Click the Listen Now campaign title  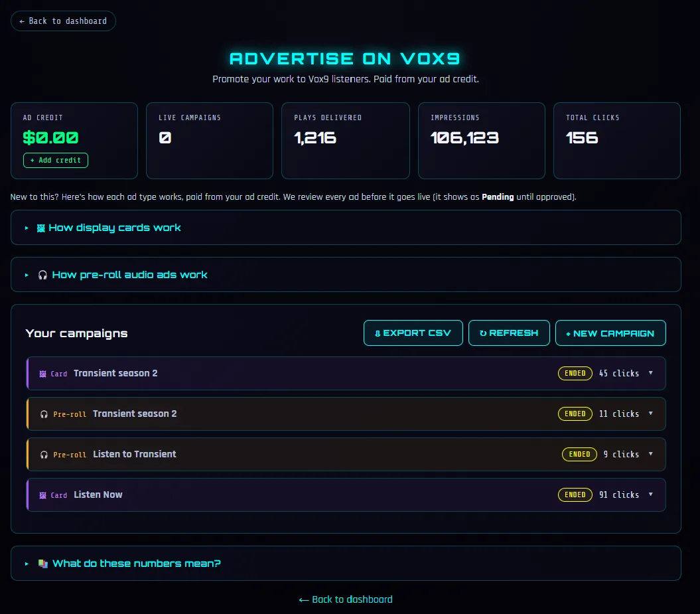tap(98, 495)
